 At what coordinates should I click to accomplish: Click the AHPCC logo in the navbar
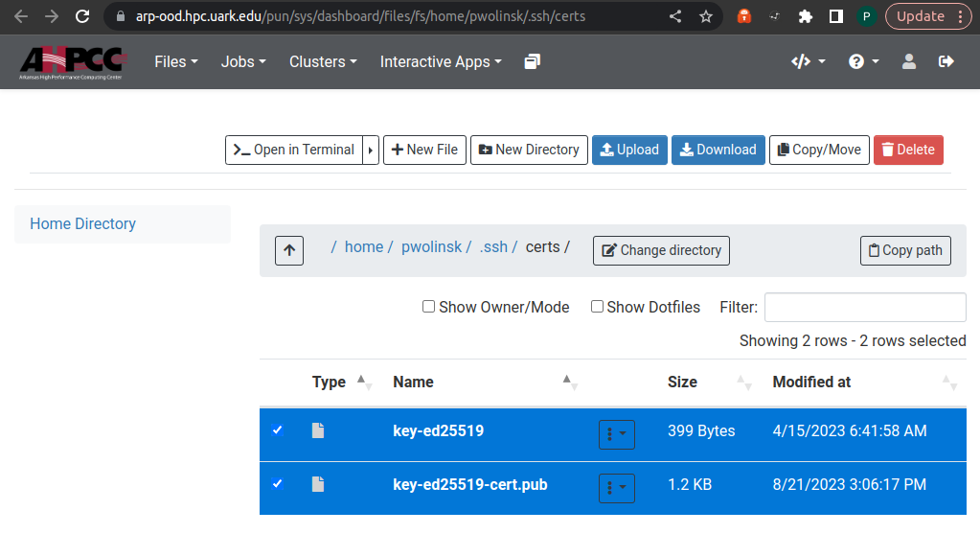coord(73,62)
